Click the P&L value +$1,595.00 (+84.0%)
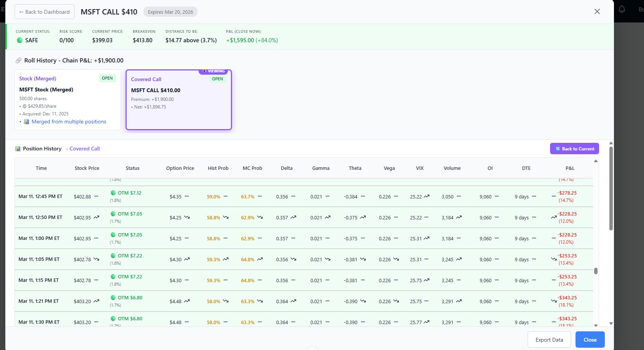 252,40
